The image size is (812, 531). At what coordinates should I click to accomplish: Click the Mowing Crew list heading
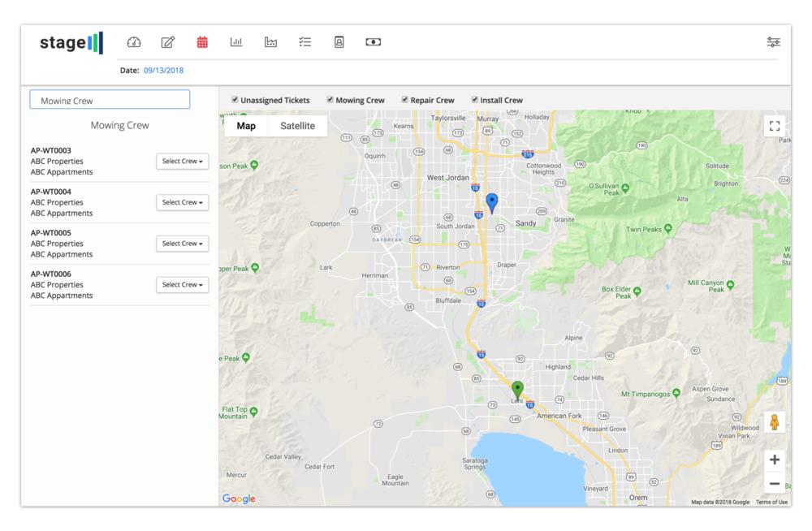point(119,125)
